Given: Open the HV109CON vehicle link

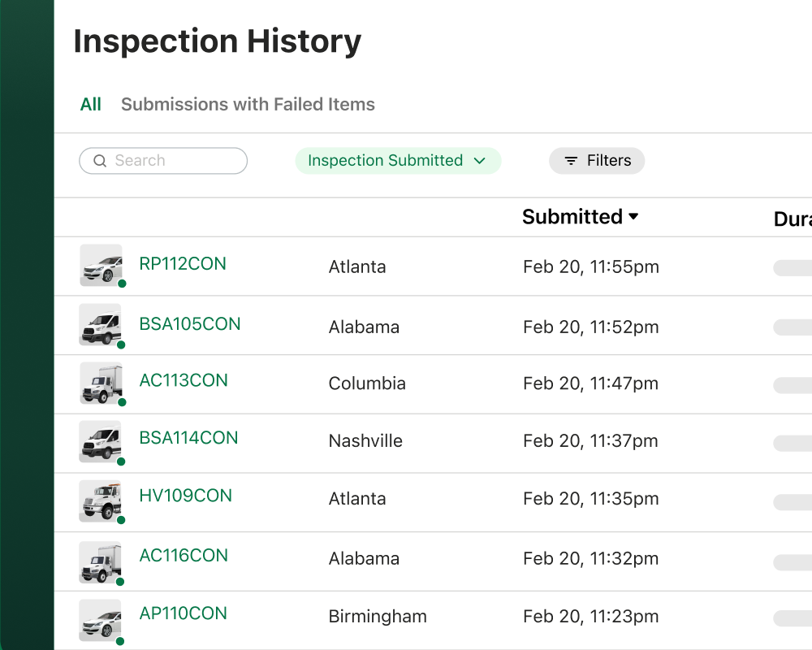Looking at the screenshot, I should [185, 496].
